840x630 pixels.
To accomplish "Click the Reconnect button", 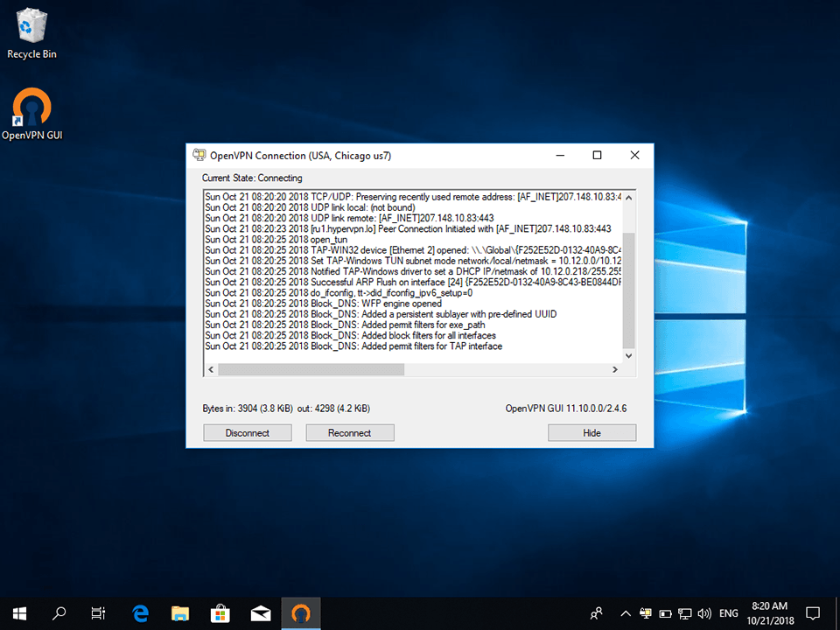I will (x=350, y=433).
